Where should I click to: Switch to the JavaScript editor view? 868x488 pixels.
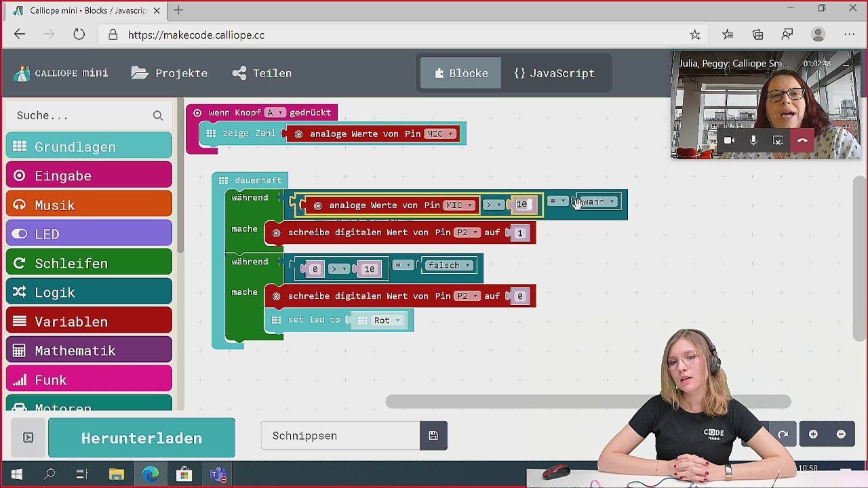[554, 73]
